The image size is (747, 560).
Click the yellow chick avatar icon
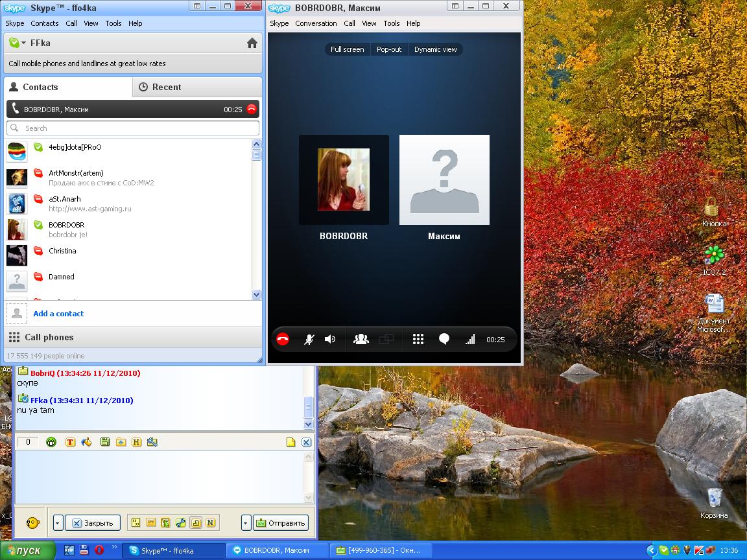coord(32,522)
